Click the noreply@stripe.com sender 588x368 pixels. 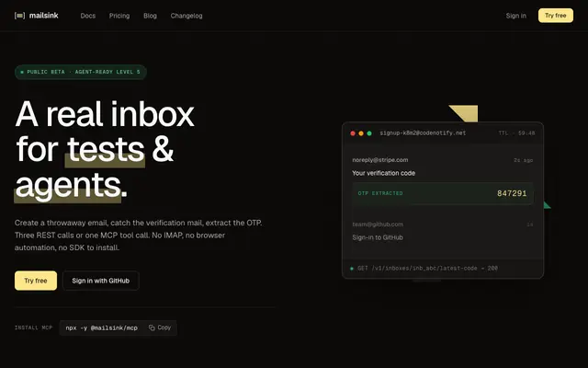tap(379, 160)
